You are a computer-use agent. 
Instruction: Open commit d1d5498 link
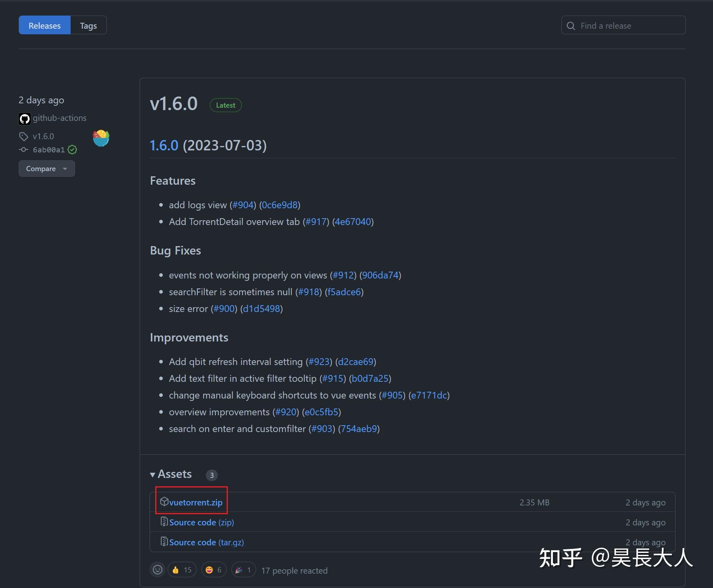coord(261,309)
